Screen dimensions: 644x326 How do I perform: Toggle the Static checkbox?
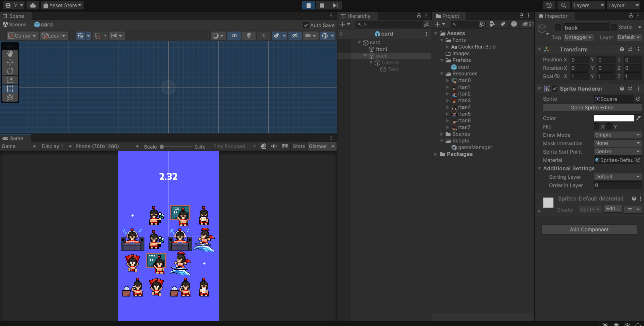click(614, 28)
